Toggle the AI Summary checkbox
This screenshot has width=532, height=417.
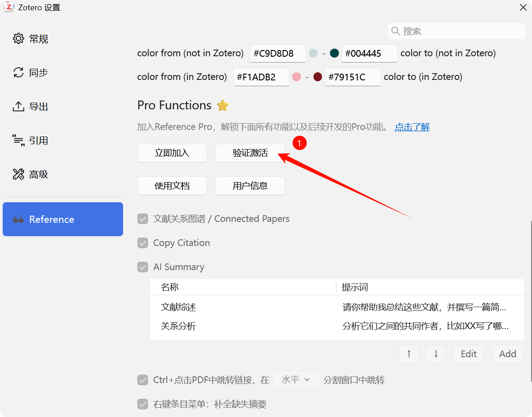point(143,267)
